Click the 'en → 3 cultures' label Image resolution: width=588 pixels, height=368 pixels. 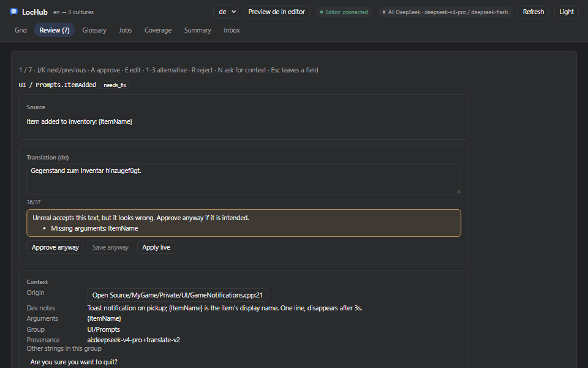tap(73, 12)
